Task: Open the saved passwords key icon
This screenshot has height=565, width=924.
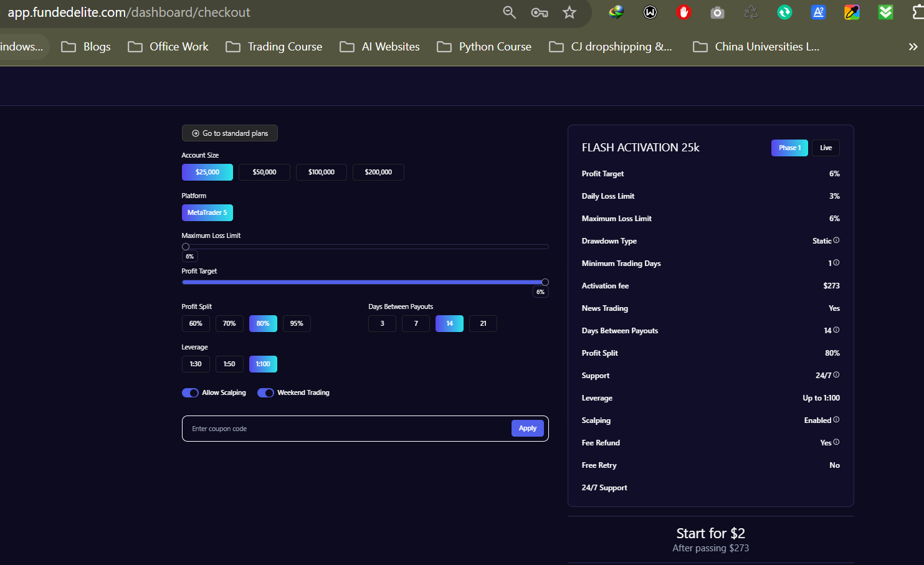Action: [539, 12]
